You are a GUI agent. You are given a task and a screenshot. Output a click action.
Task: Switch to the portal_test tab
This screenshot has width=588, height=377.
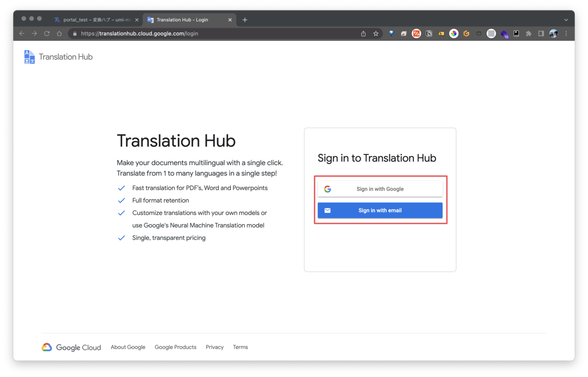pos(96,19)
